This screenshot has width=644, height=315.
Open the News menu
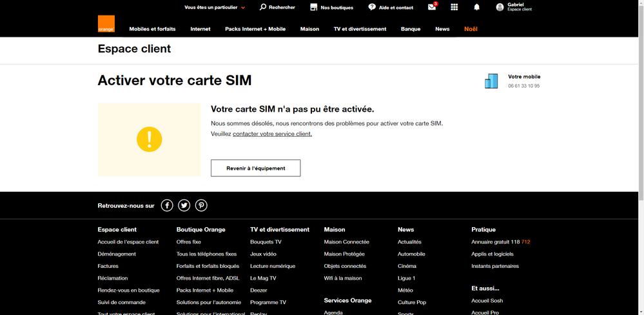tap(442, 29)
